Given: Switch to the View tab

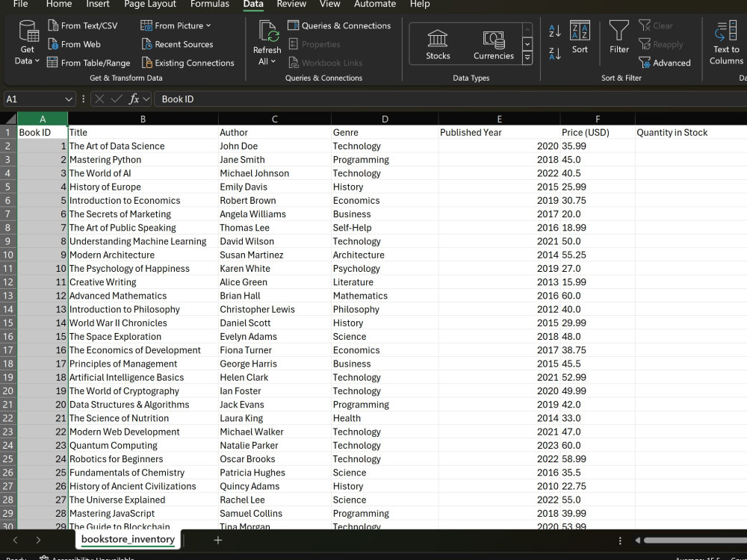Looking at the screenshot, I should tap(329, 4).
